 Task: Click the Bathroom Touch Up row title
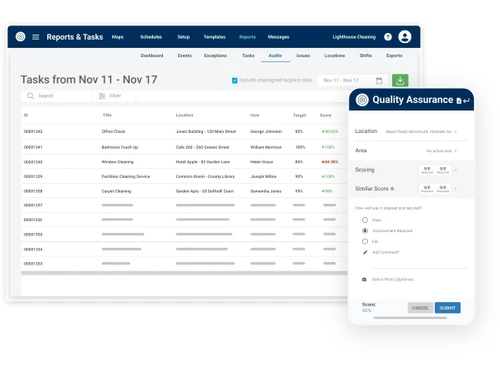(120, 147)
